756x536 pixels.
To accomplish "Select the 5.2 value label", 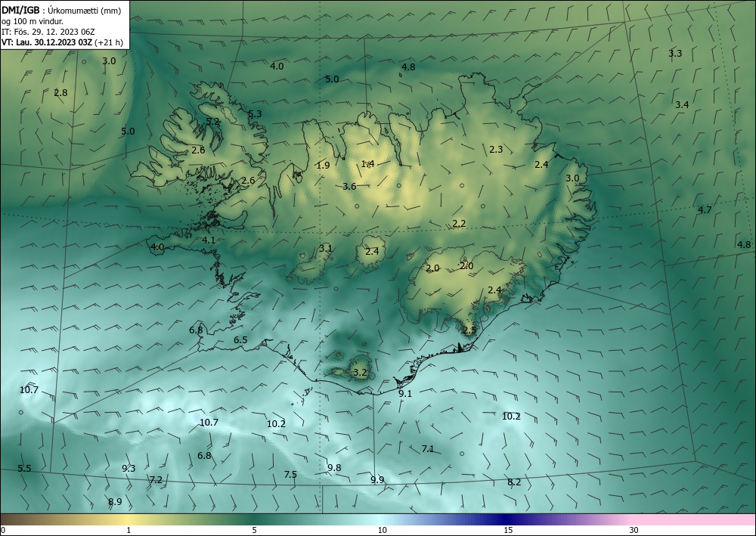I will pos(213,122).
